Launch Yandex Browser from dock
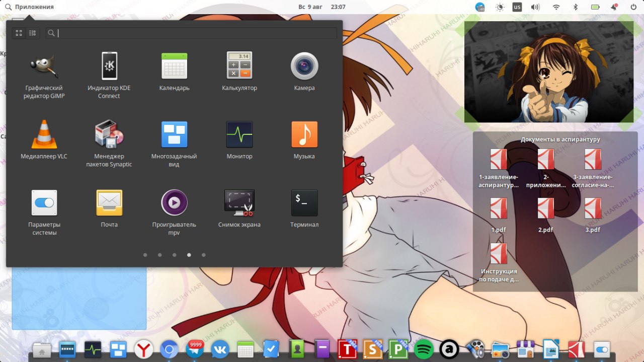The width and height of the screenshot is (644, 362). click(x=144, y=349)
